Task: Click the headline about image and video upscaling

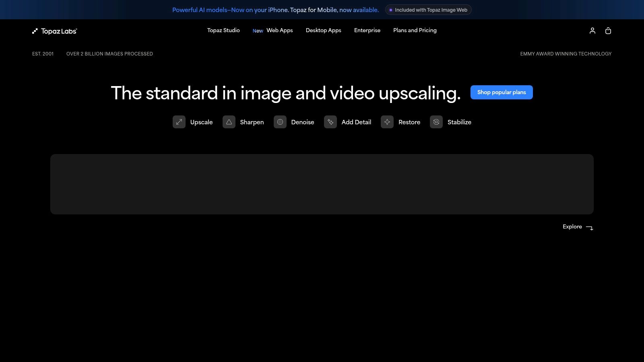Action: click(286, 93)
